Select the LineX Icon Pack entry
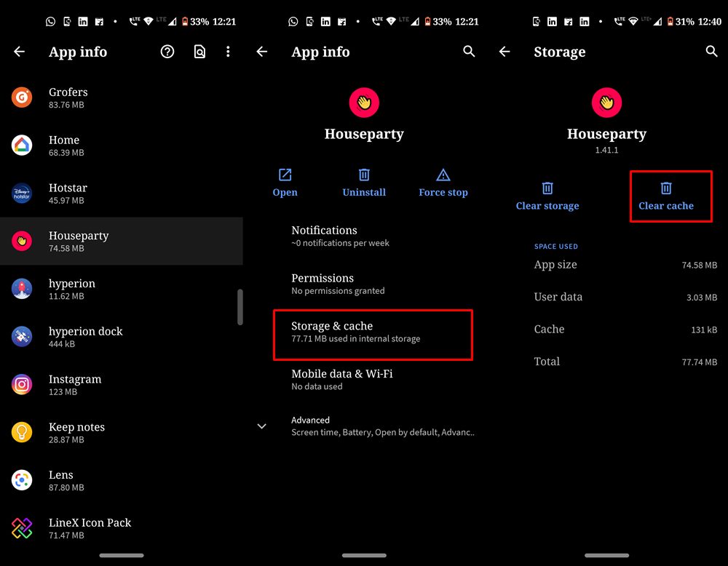728x566 pixels. pos(121,528)
